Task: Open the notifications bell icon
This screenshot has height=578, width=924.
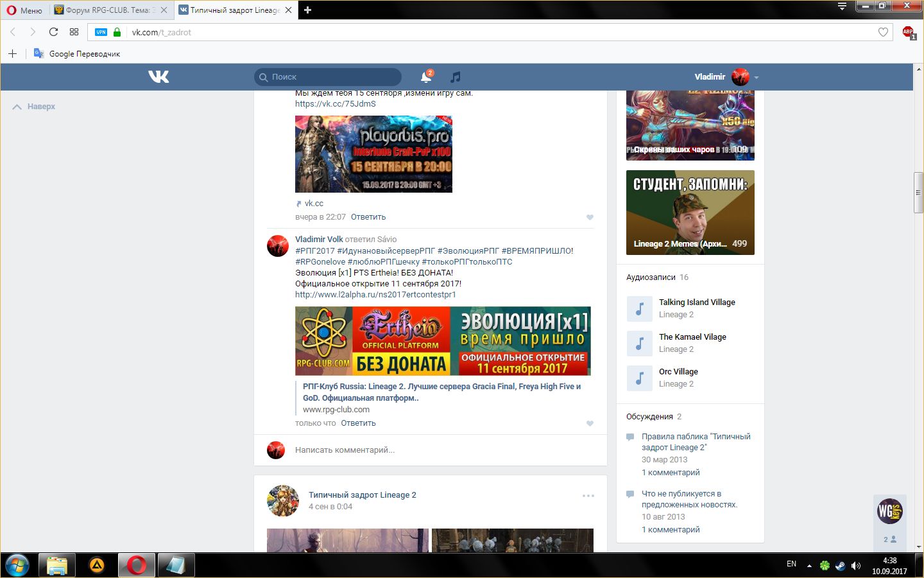Action: point(425,77)
